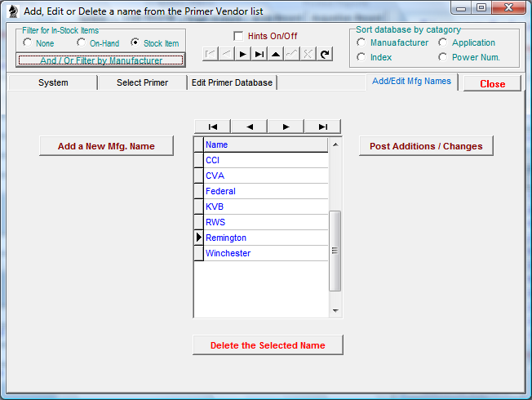Click the row indicator beside Remington

tap(199, 238)
